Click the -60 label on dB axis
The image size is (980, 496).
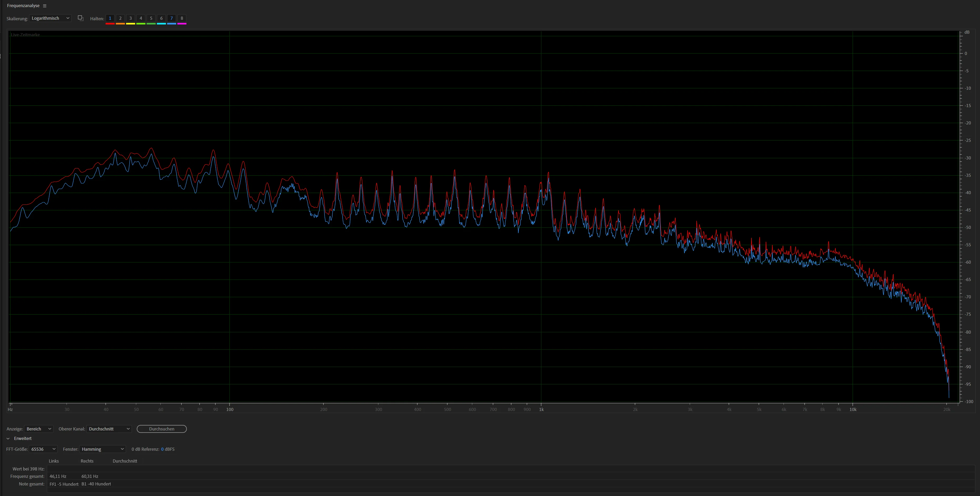(x=967, y=262)
